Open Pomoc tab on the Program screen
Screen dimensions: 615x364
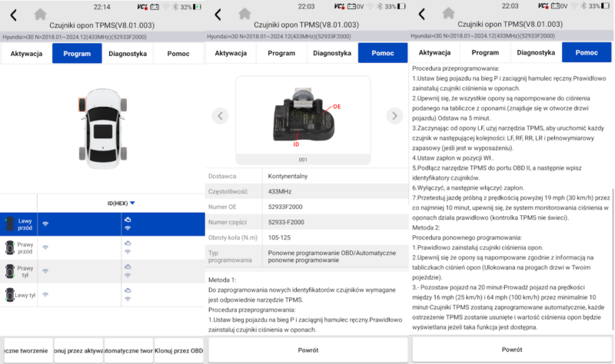click(x=178, y=54)
